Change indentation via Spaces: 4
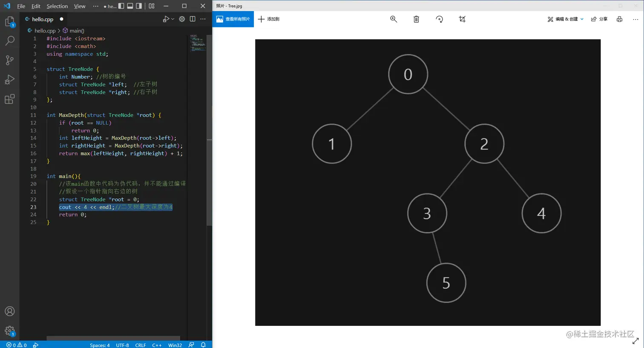Screen dimensions: 644x348 pos(100,345)
